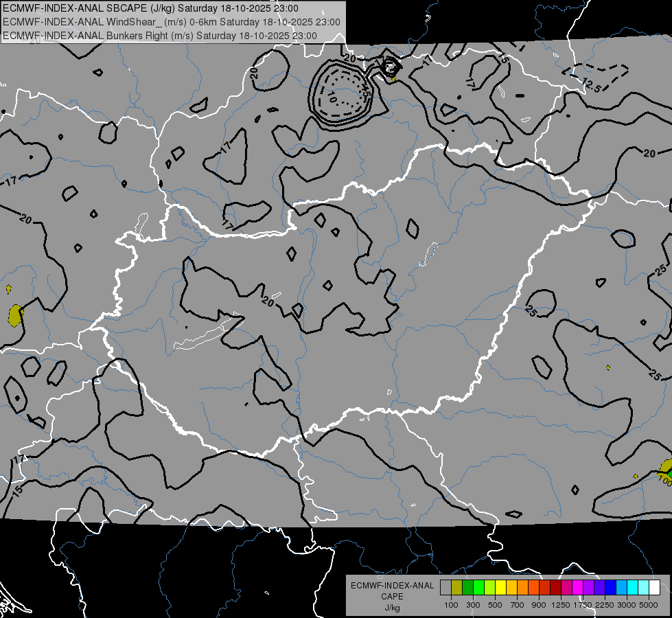Select the bright cyan legend swatch
This screenshot has height=618, width=672.
coord(633,588)
